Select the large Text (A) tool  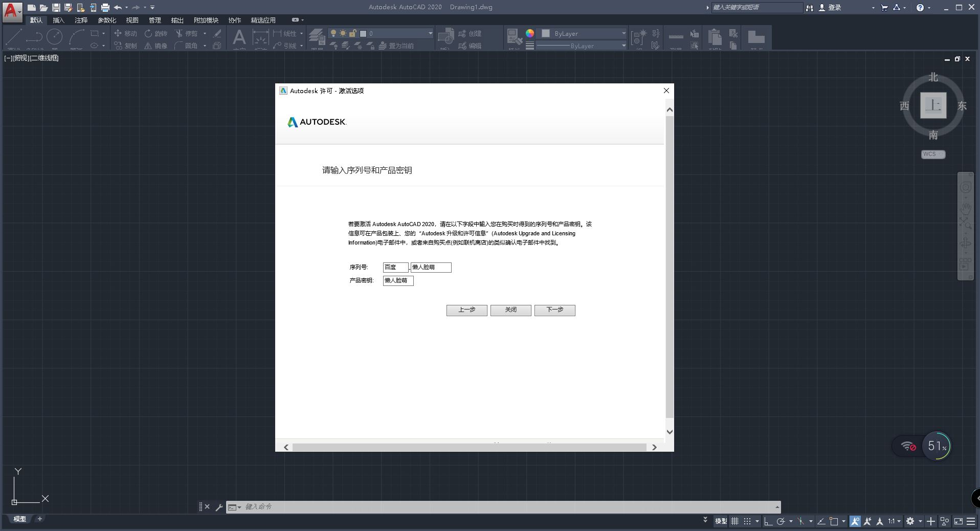(x=239, y=37)
